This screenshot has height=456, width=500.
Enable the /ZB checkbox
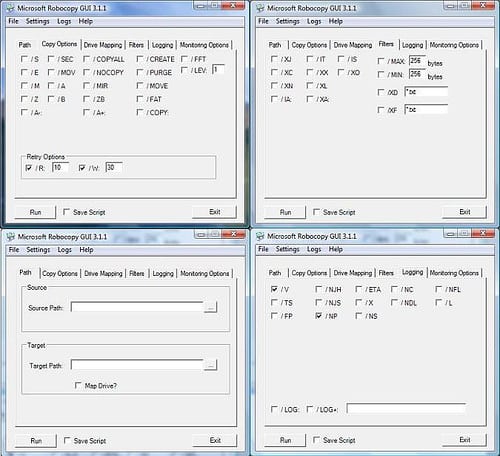pyautogui.click(x=86, y=99)
